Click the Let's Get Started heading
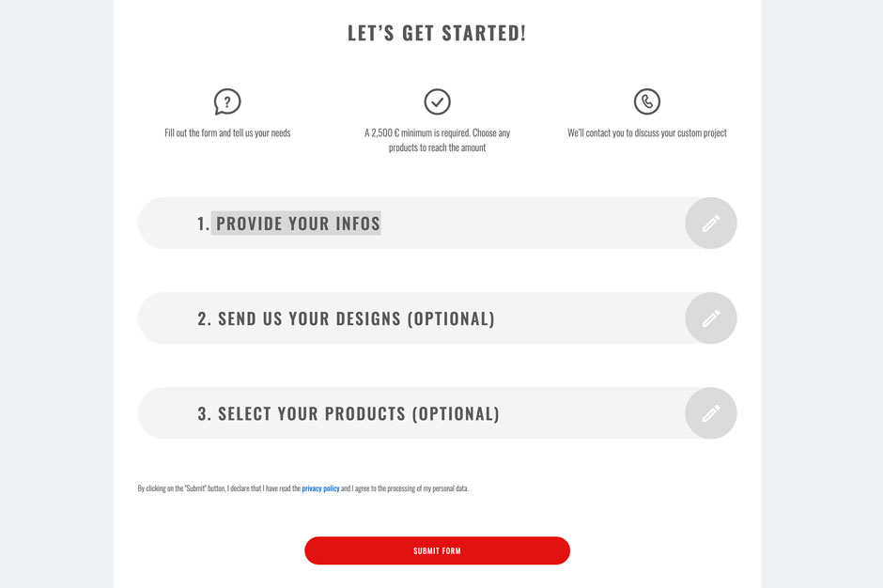 tap(437, 31)
